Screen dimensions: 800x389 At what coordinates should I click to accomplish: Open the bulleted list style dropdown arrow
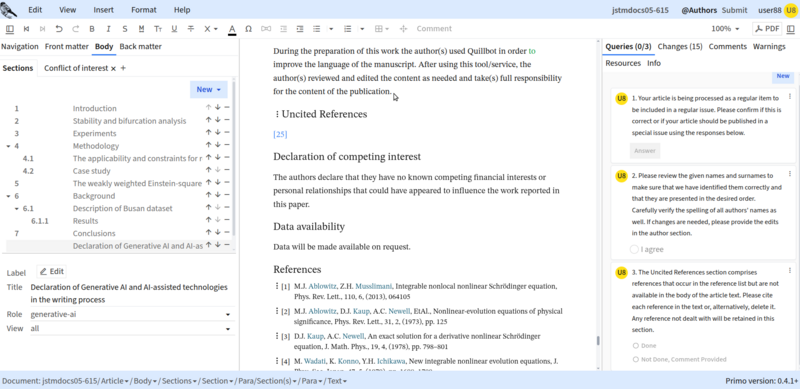(331, 29)
